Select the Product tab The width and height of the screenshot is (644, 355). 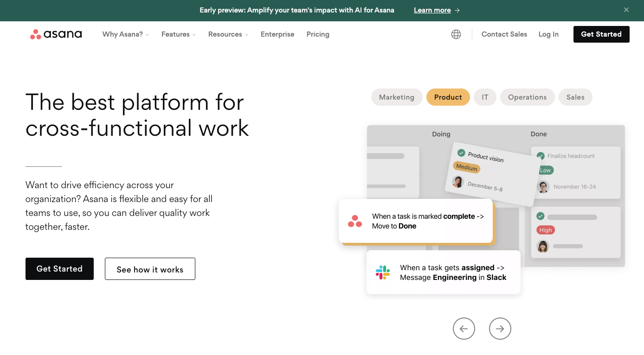(x=448, y=97)
